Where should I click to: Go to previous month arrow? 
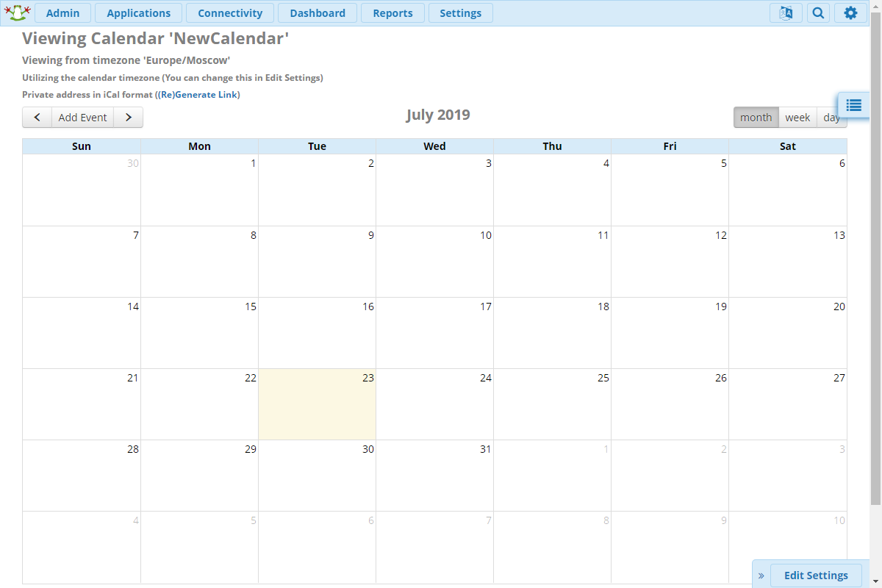tap(37, 118)
